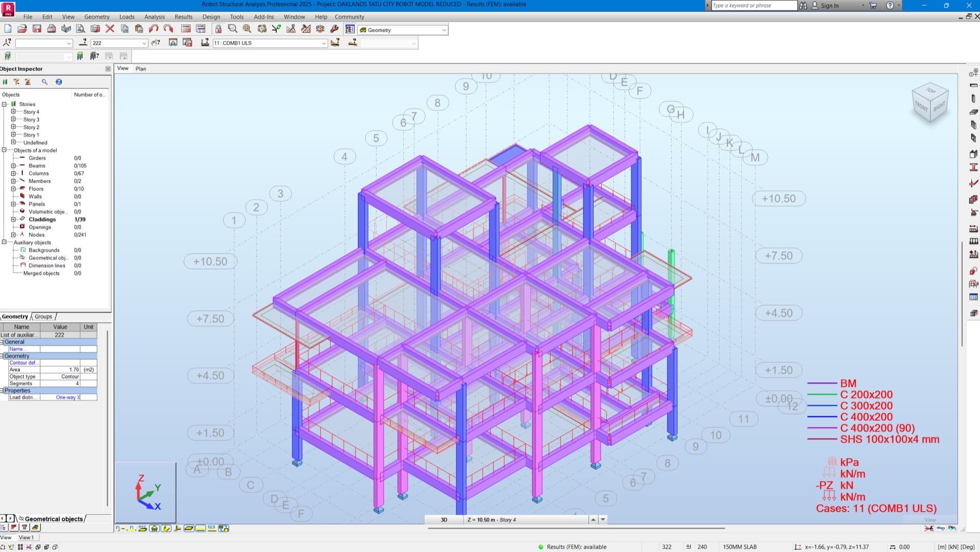Click the bar selection query icon
This screenshot has width=980, height=552.
tap(83, 43)
